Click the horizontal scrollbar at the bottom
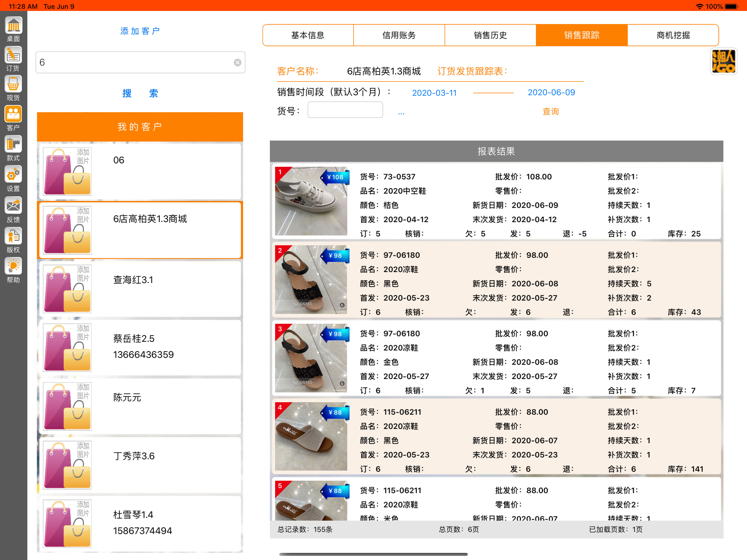The image size is (747, 560). click(x=373, y=554)
